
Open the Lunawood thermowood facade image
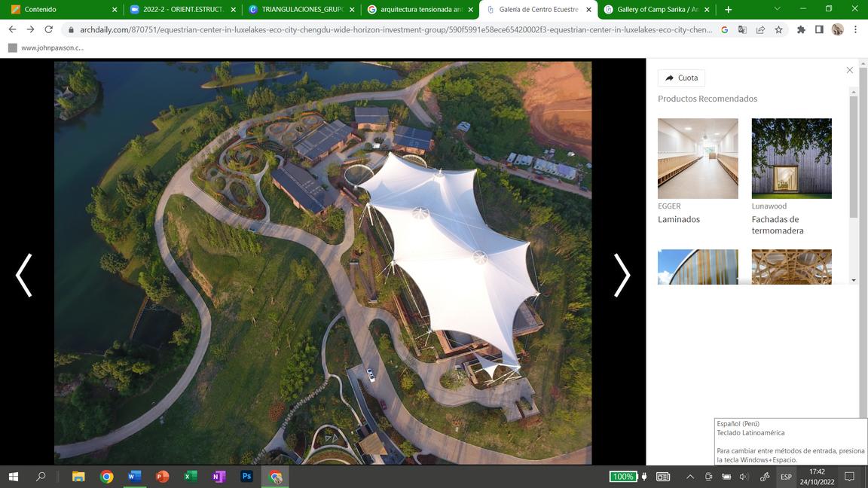(x=792, y=158)
